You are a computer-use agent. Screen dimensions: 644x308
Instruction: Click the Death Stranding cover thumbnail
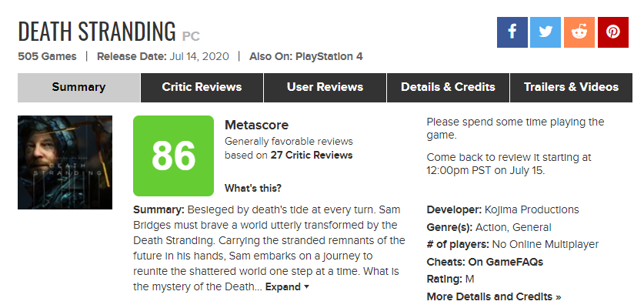(x=65, y=162)
